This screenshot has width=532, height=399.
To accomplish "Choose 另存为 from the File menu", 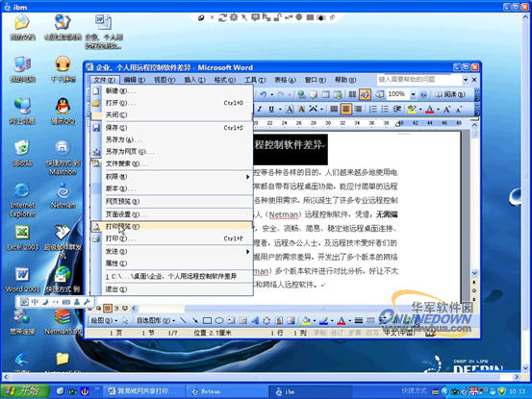I will (x=171, y=139).
